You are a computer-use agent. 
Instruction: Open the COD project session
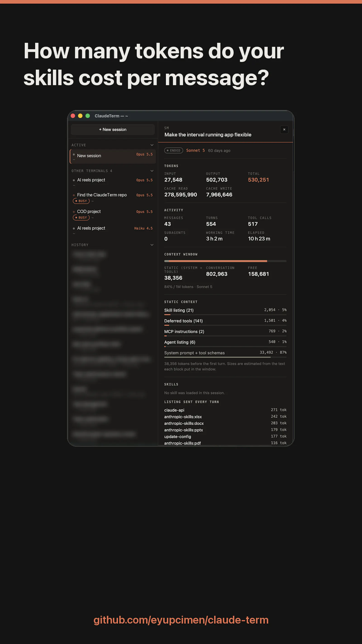click(x=113, y=214)
